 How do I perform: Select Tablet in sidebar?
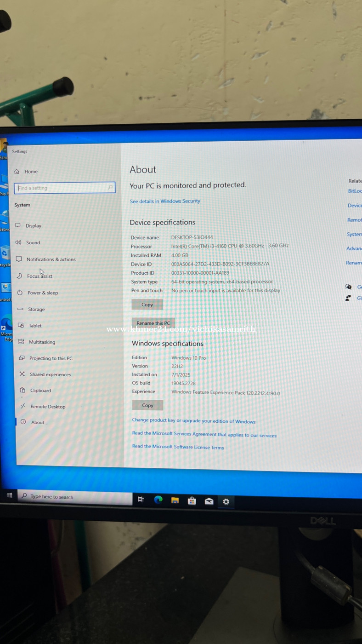(x=35, y=326)
